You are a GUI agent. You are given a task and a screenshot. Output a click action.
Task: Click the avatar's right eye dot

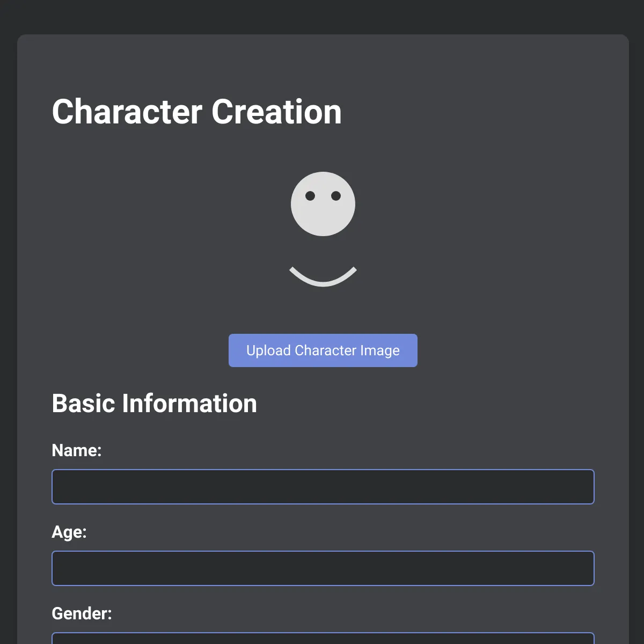[336, 196]
